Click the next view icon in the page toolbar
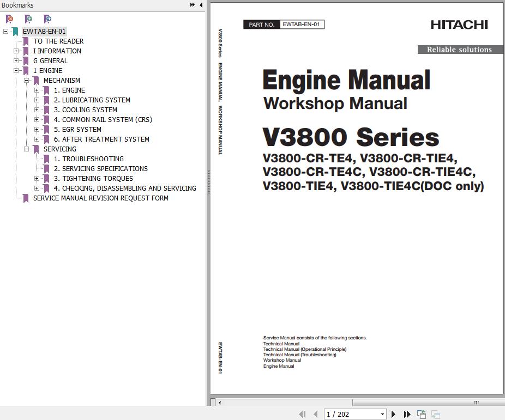 (435, 414)
